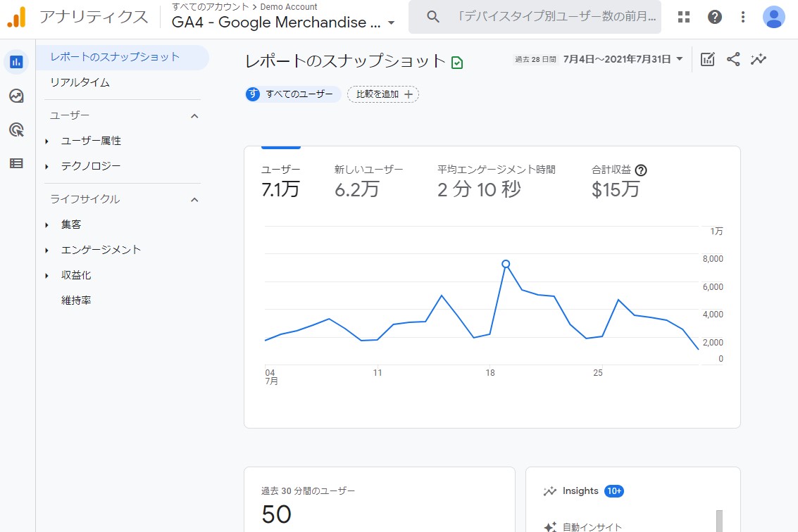Click the customize report pencil icon
This screenshot has height=532, width=798.
tap(707, 59)
